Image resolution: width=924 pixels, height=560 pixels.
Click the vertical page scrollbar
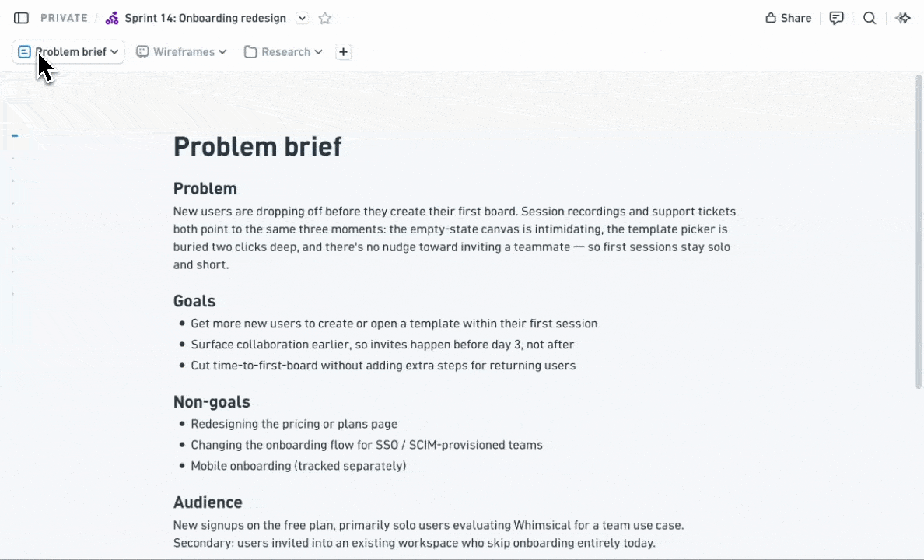point(918,232)
